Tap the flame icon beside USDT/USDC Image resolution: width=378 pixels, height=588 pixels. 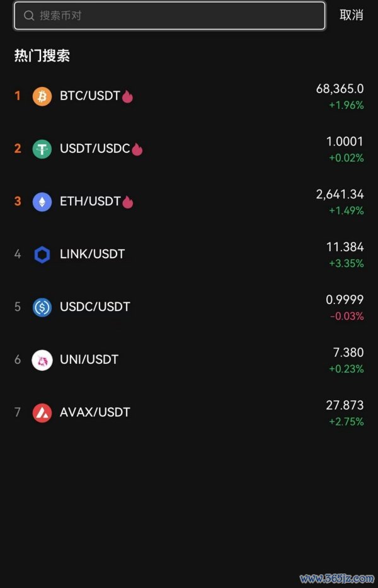point(137,149)
